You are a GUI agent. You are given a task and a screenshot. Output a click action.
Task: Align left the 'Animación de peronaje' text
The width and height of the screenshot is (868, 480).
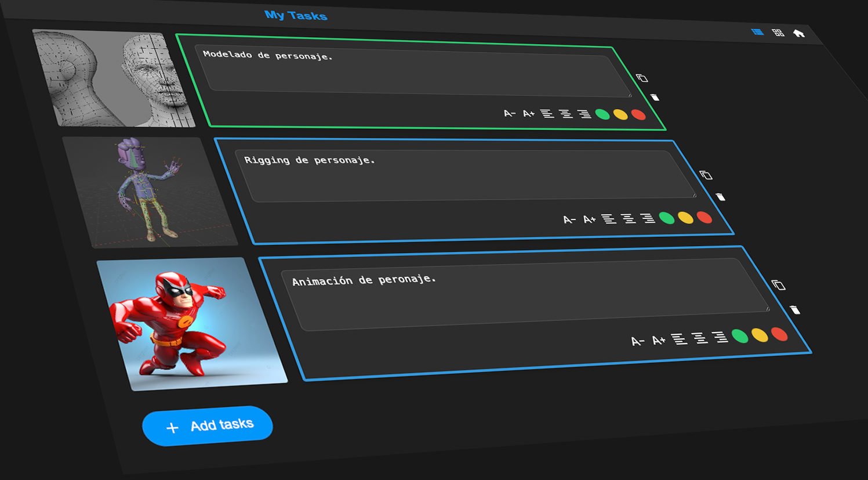point(679,339)
